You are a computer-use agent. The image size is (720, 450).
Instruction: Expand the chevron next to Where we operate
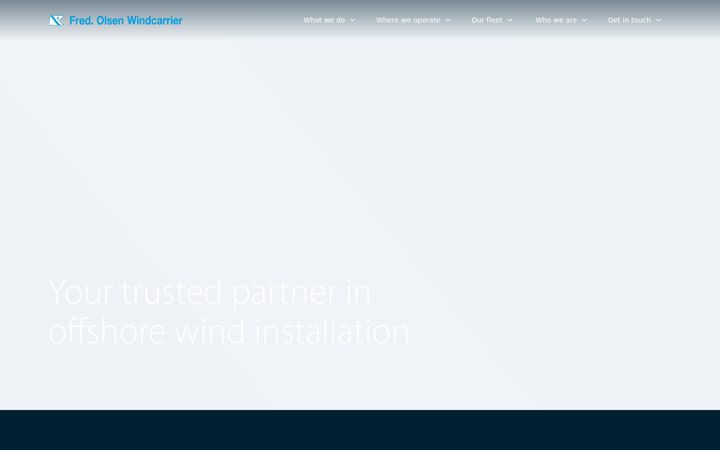click(448, 20)
